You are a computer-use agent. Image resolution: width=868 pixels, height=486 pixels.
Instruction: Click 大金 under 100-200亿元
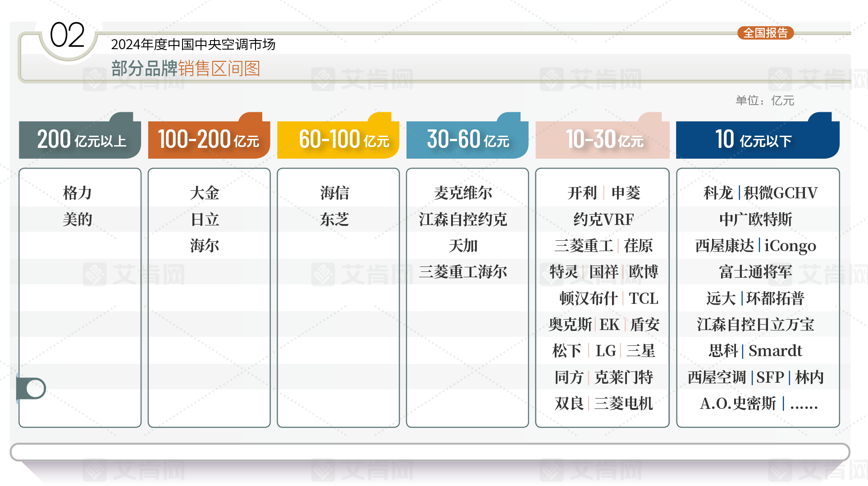tap(205, 193)
